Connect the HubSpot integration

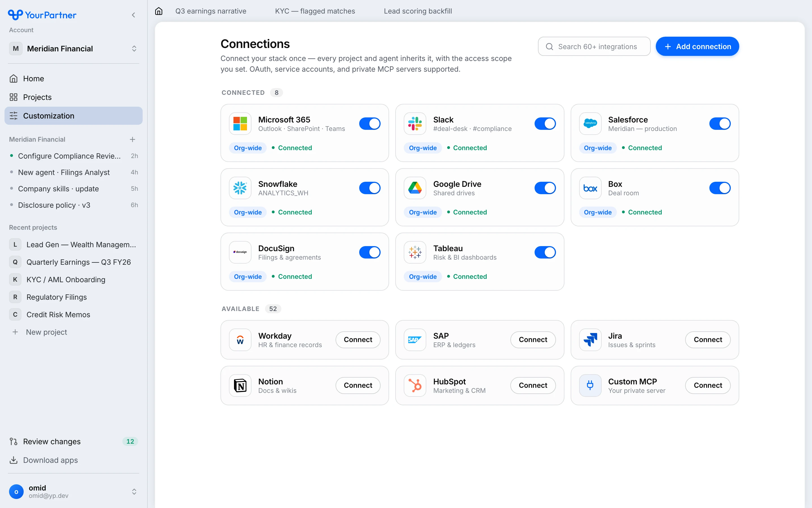click(x=533, y=385)
